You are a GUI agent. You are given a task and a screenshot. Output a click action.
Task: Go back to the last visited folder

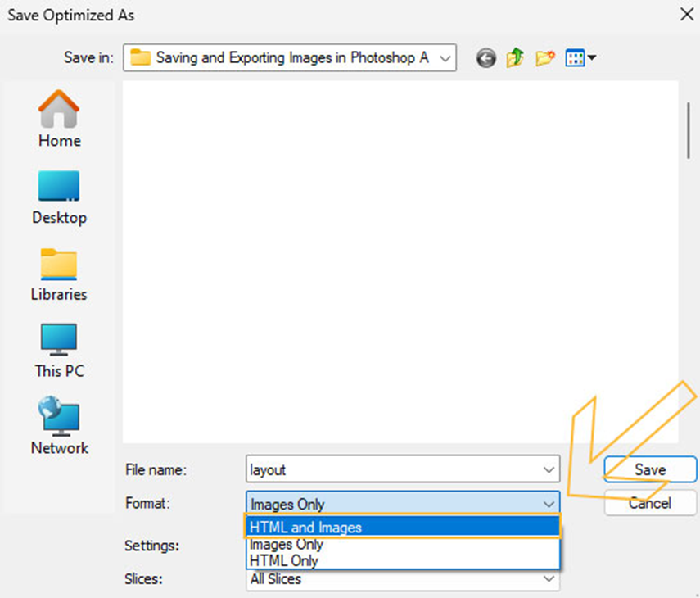click(x=486, y=58)
